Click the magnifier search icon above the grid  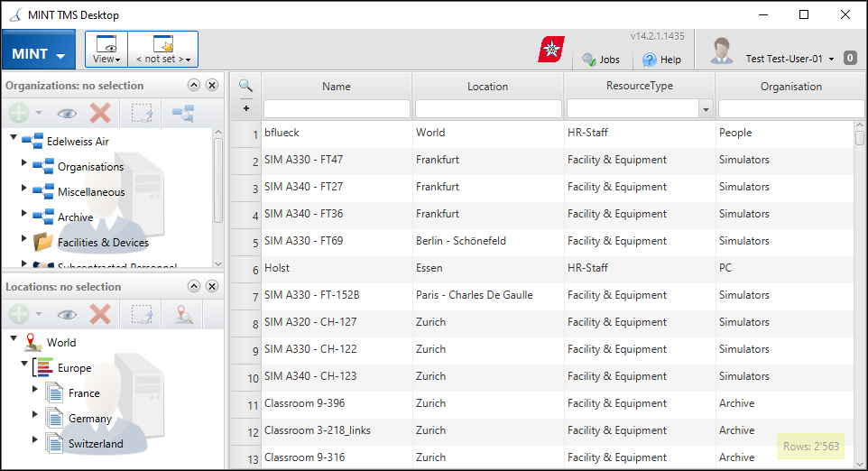point(245,86)
